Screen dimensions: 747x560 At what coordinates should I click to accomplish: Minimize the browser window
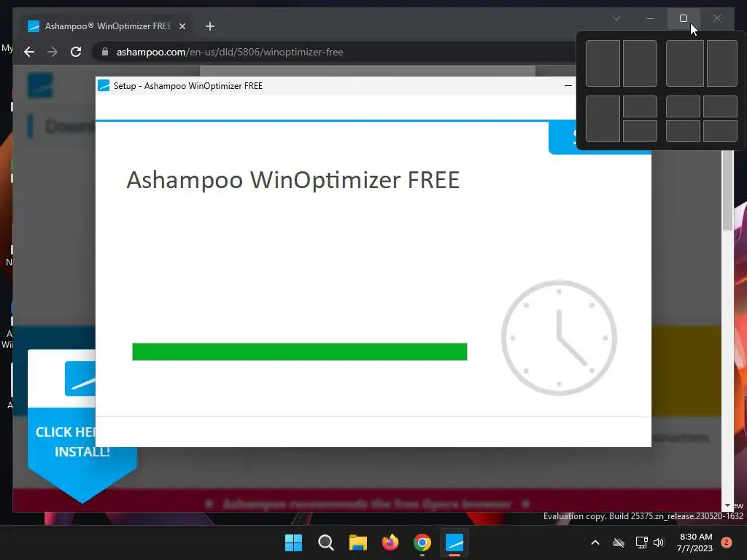click(x=650, y=18)
